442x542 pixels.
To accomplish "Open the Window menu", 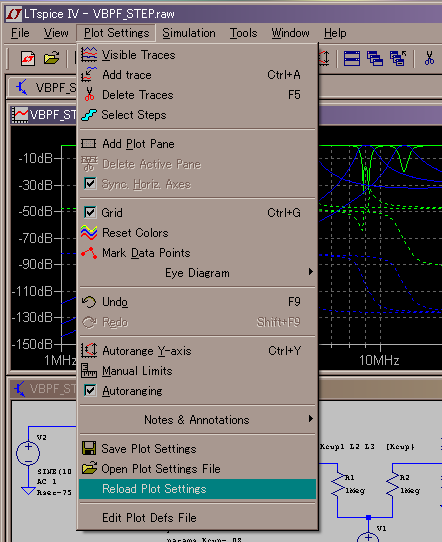I will coord(290,33).
